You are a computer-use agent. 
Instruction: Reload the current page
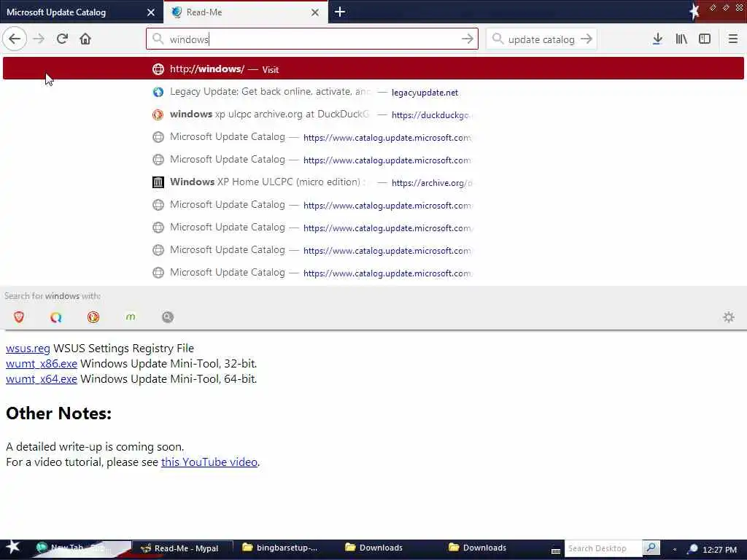62,39
